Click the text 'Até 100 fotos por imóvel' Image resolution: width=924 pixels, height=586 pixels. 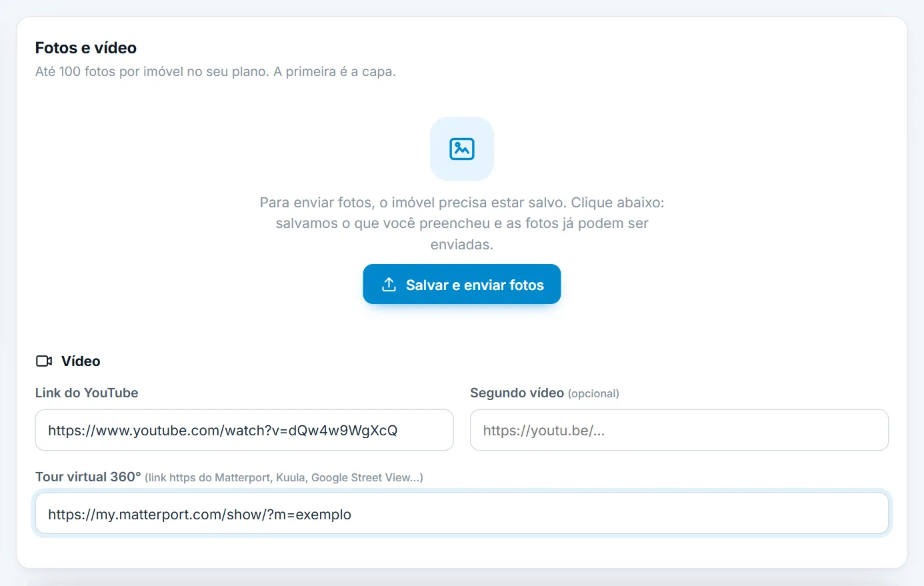[110, 71]
